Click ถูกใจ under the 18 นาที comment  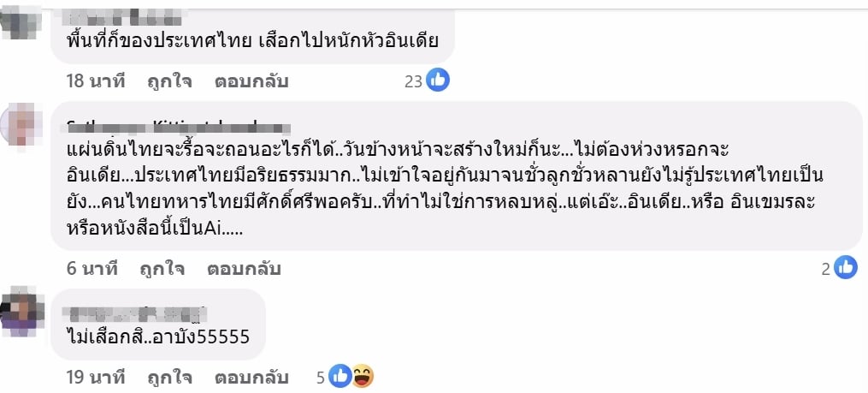tap(169, 81)
